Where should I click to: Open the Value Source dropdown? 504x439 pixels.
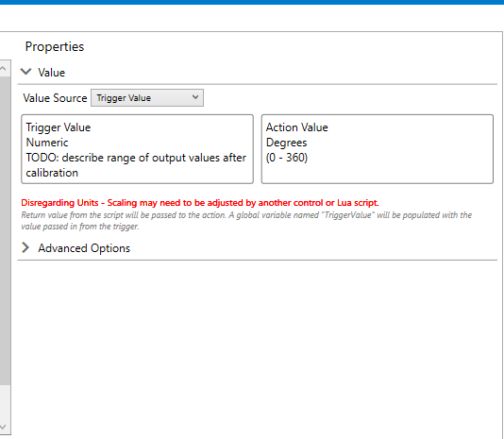[147, 98]
